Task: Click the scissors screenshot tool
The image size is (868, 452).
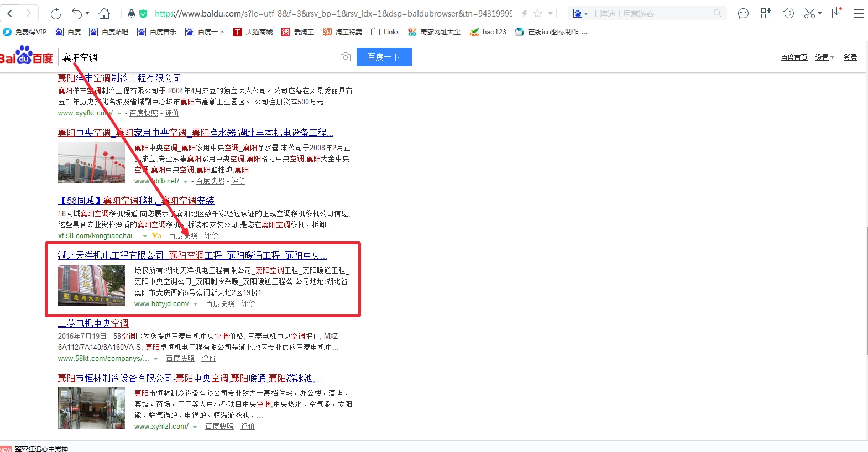Action: tap(809, 13)
